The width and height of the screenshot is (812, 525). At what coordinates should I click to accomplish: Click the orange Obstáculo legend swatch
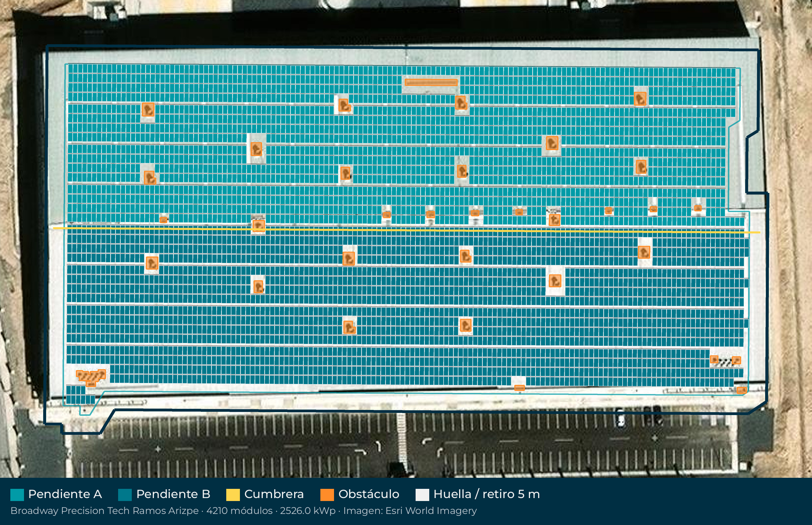click(x=327, y=495)
